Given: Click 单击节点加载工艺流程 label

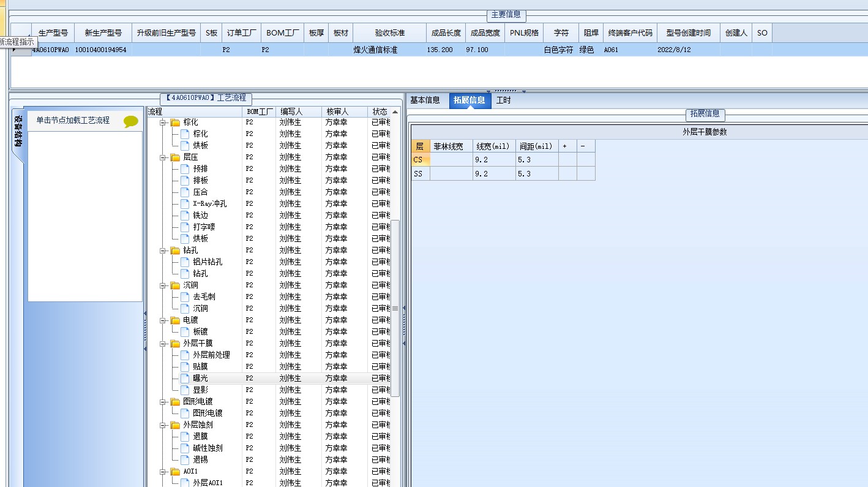Looking at the screenshot, I should [x=73, y=121].
